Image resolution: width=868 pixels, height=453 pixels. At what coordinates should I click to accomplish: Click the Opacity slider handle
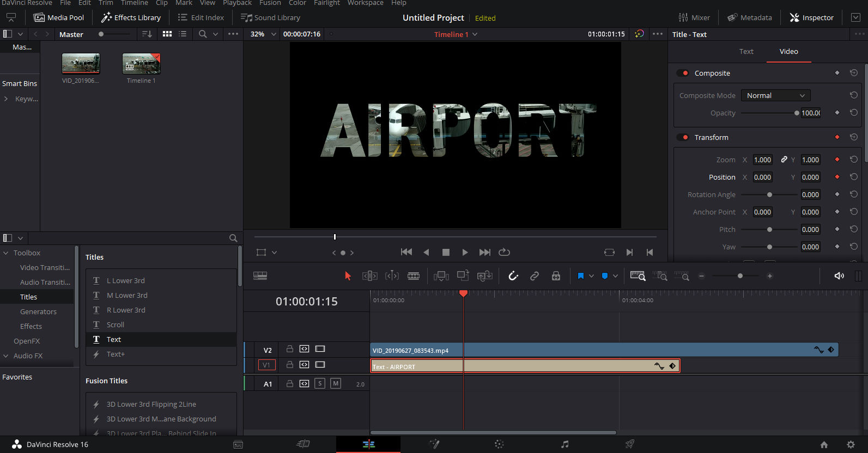point(797,113)
